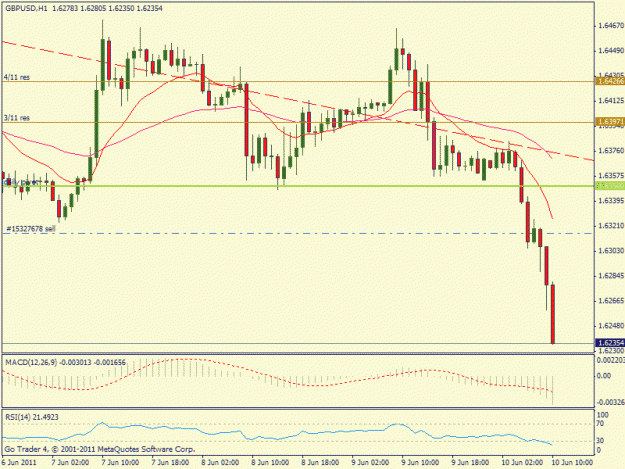The height and width of the screenshot is (469, 625).
Task: Click the '7 Jun 02:00' time axis label
Action: 70,463
